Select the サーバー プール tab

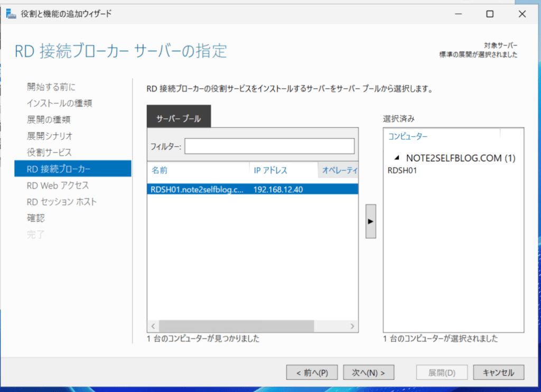coord(179,119)
